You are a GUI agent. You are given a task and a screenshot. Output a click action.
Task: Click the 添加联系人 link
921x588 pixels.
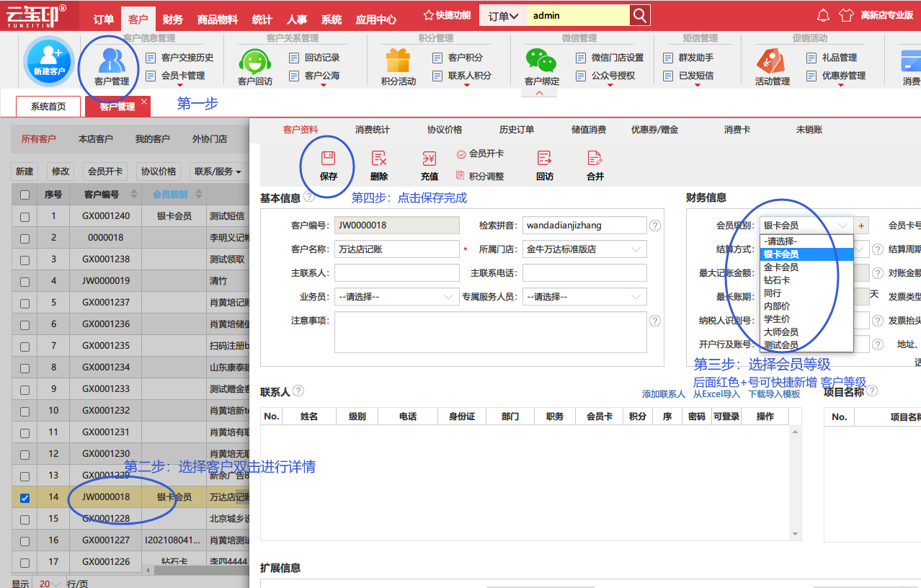(x=664, y=394)
